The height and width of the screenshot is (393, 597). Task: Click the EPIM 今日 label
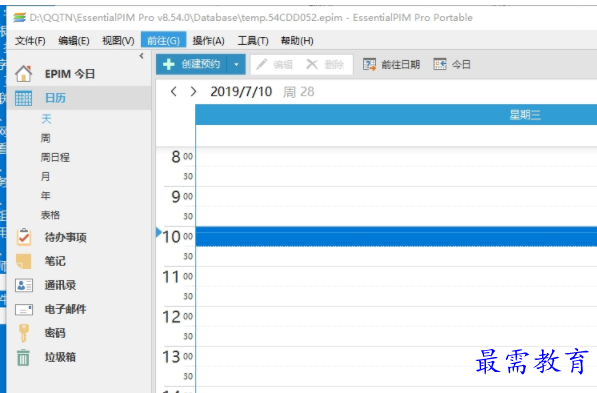70,74
